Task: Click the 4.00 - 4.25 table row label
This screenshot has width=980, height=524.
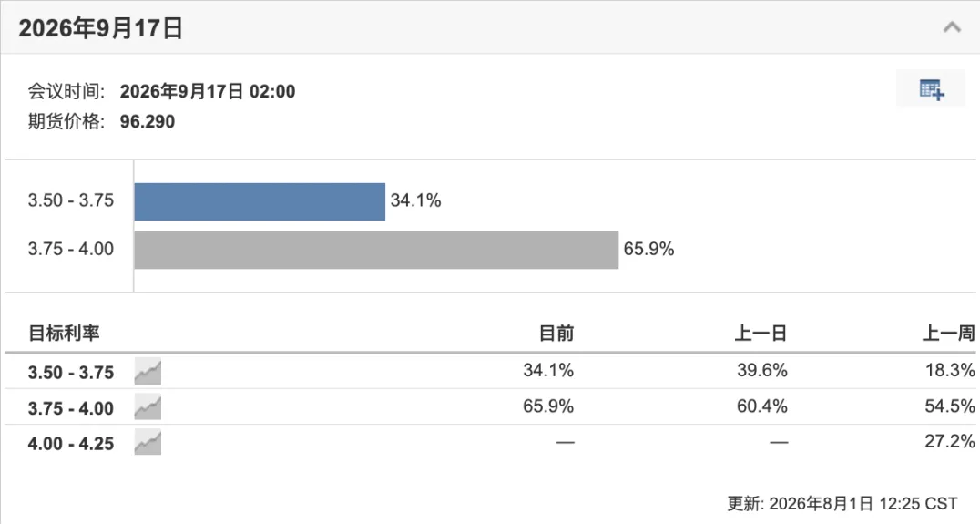Action: [x=71, y=444]
